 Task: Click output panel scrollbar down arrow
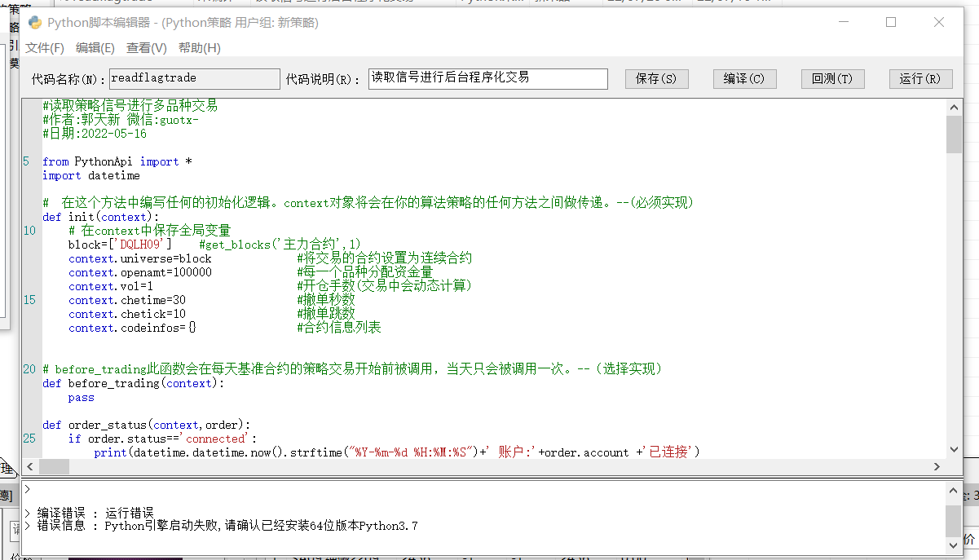[x=953, y=546]
